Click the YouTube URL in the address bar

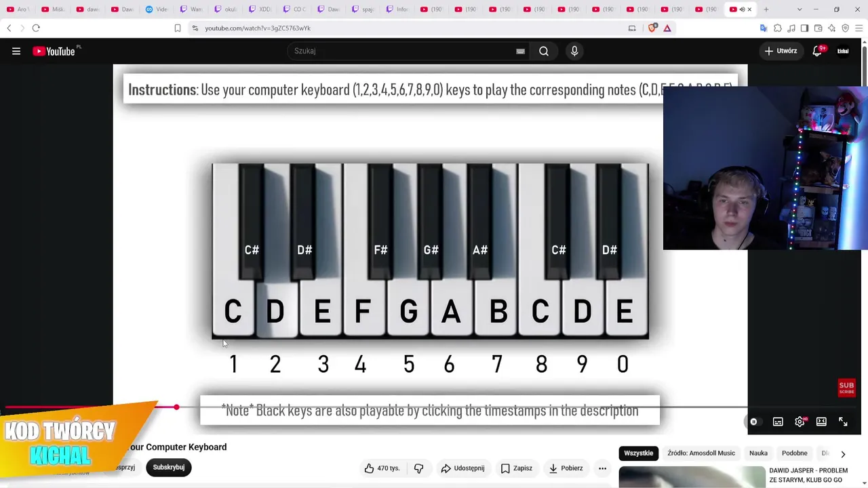click(x=258, y=28)
